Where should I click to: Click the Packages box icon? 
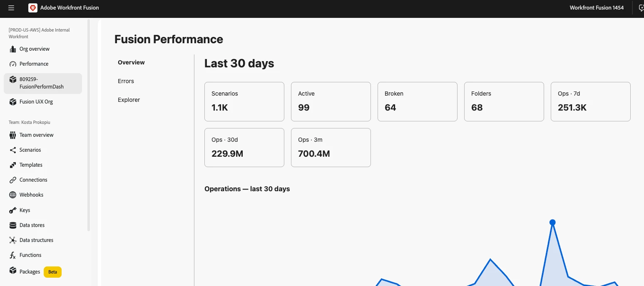[12, 271]
